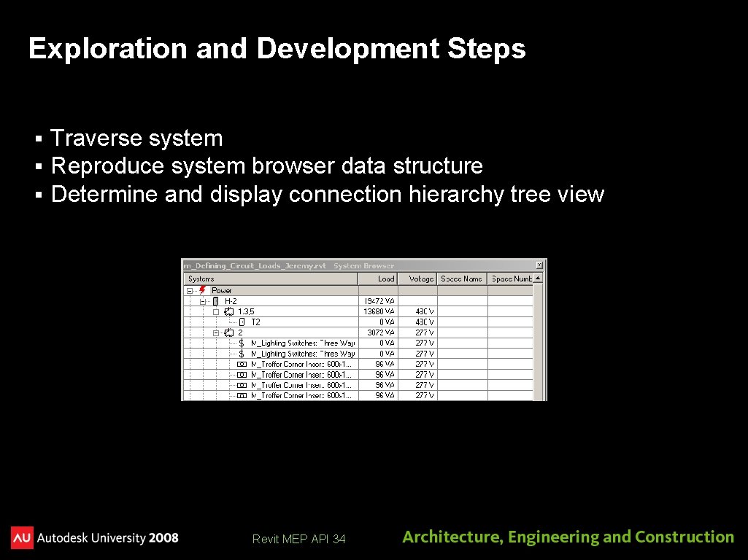The height and width of the screenshot is (560, 748).
Task: Click the T2 transformer icon
Action: [x=242, y=322]
